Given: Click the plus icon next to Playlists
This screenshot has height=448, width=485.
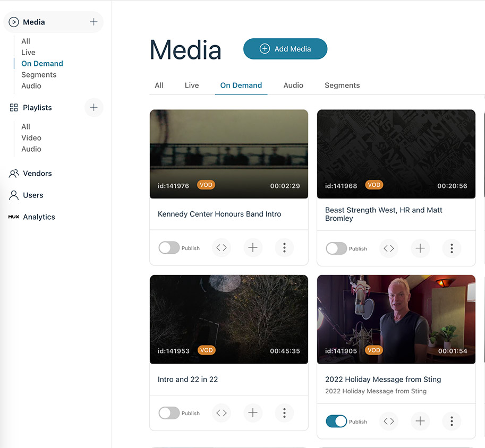Looking at the screenshot, I should [x=93, y=108].
